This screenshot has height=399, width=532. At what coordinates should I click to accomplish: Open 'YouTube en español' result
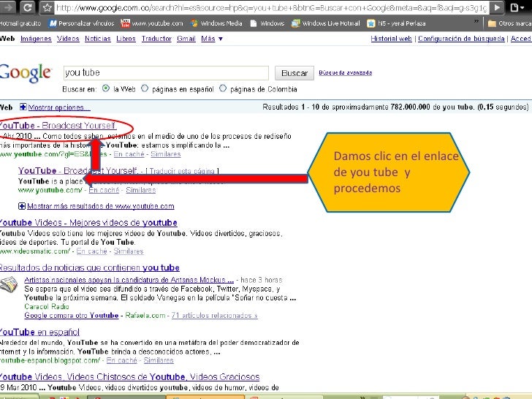pyautogui.click(x=39, y=332)
